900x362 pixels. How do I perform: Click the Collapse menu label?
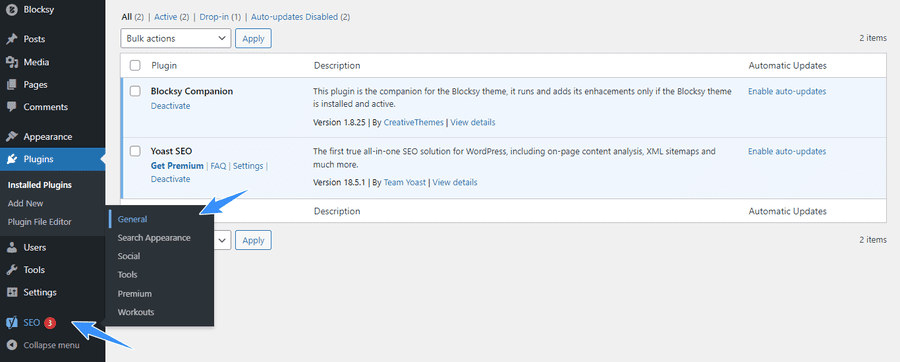click(52, 345)
